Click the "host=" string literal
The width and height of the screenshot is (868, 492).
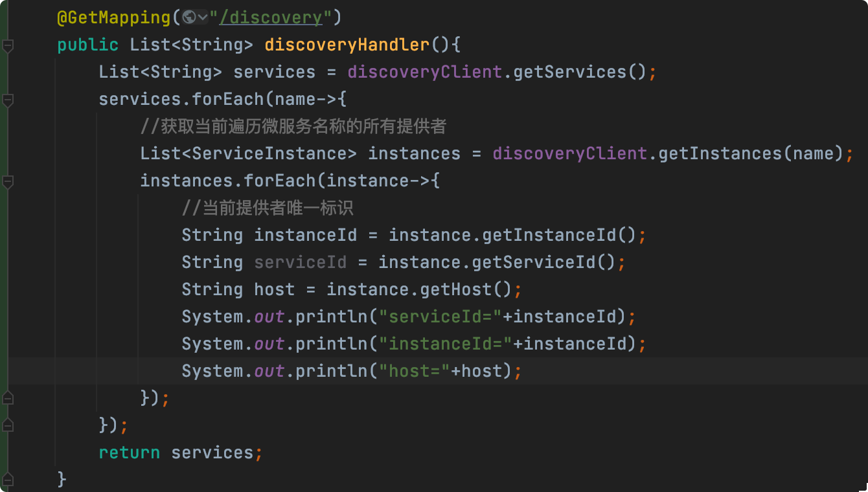(x=415, y=371)
